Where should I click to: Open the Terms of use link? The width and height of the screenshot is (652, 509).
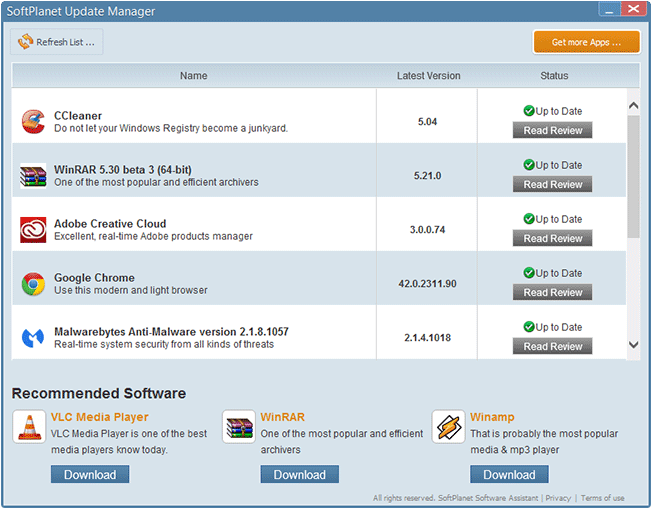pyautogui.click(x=603, y=498)
